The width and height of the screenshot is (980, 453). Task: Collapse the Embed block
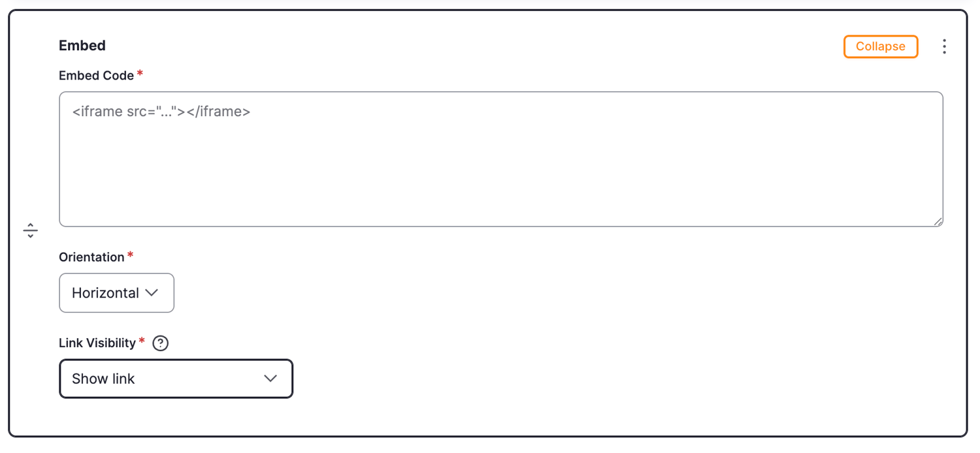click(x=881, y=46)
